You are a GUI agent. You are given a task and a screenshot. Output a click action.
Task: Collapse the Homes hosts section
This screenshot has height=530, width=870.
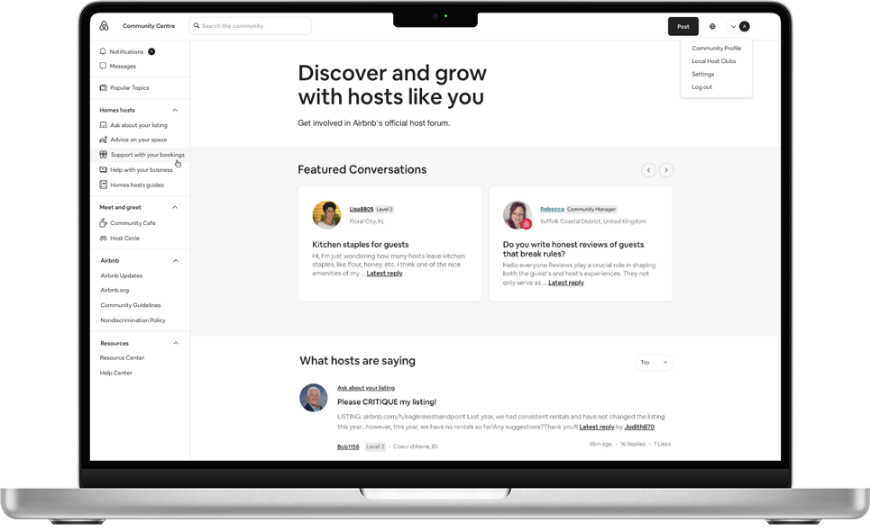[x=175, y=110]
